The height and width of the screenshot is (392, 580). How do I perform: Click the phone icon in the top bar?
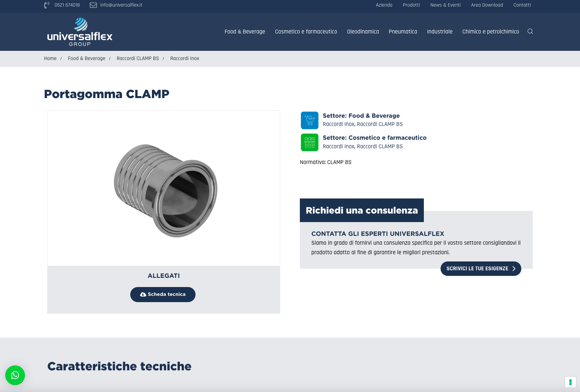tap(46, 5)
